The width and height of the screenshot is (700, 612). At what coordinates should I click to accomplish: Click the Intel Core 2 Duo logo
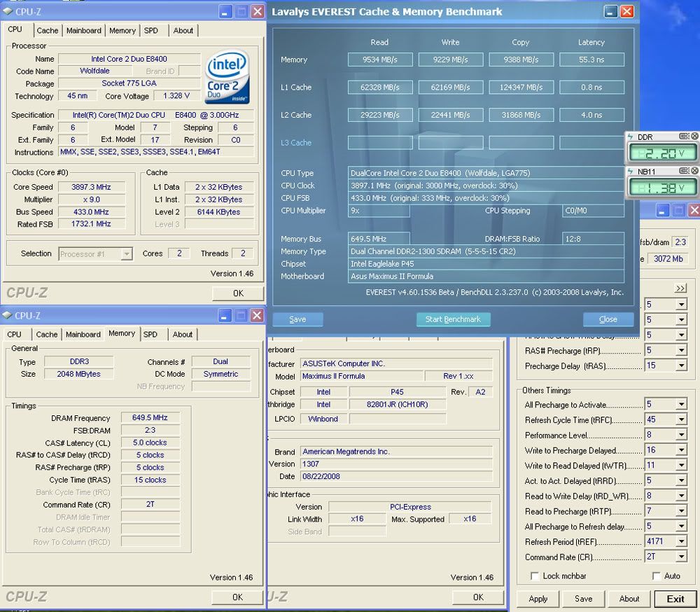point(227,77)
